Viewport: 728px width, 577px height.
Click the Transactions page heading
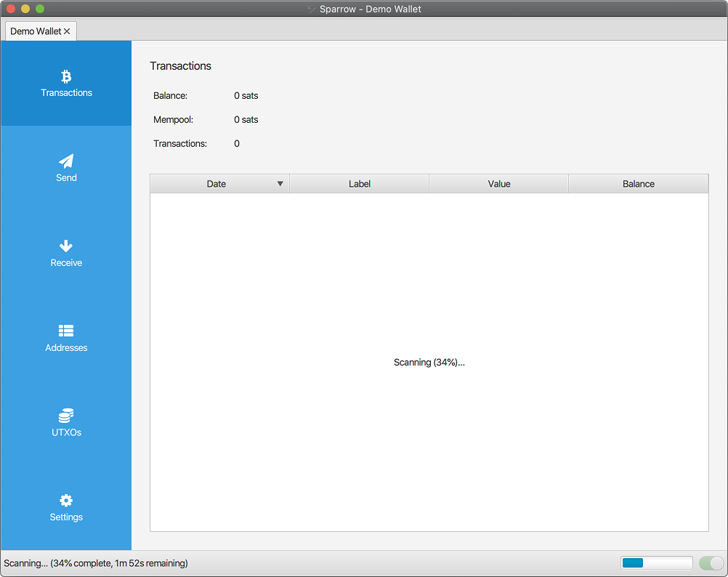[181, 66]
